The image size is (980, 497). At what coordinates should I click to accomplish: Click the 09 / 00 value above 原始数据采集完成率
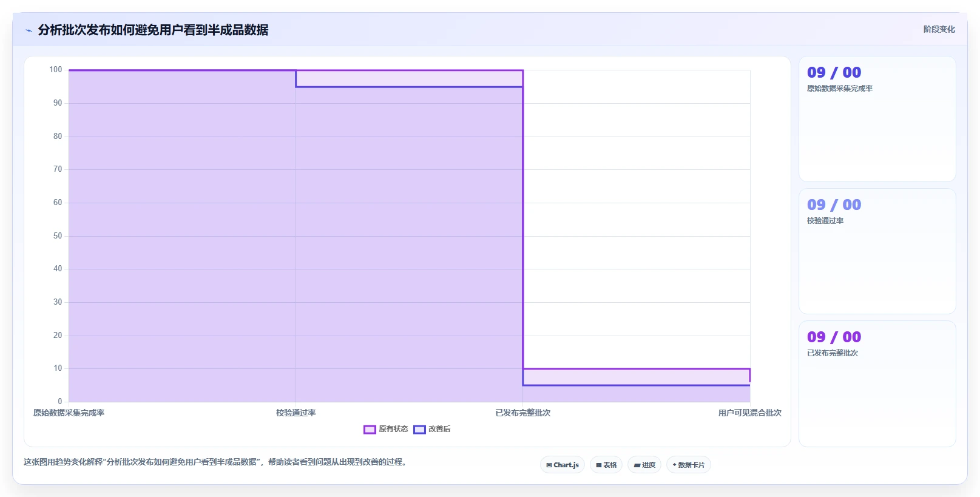[x=834, y=73]
